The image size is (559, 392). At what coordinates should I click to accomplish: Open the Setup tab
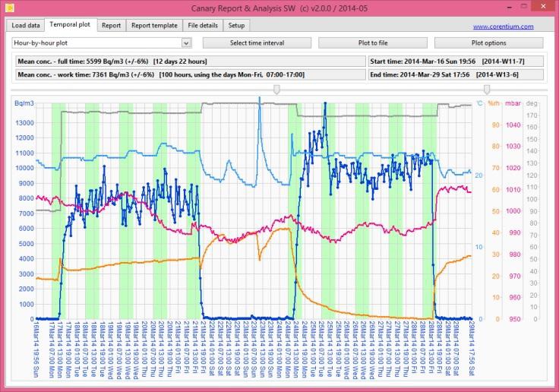pos(236,25)
